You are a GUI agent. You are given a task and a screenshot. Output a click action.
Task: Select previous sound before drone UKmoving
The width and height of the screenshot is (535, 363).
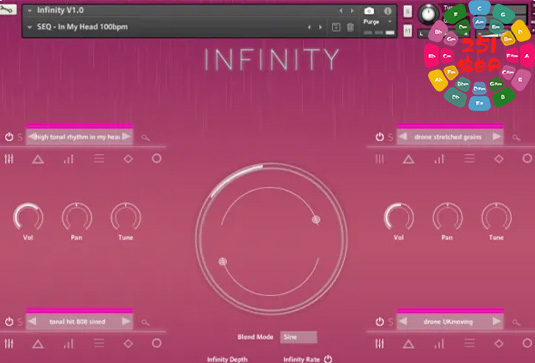point(403,321)
